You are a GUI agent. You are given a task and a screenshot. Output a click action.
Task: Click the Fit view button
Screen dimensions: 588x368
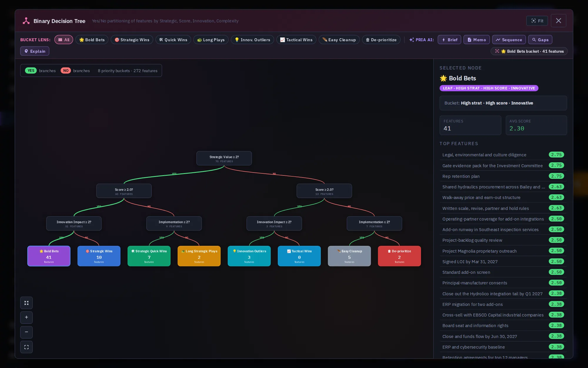pyautogui.click(x=537, y=21)
